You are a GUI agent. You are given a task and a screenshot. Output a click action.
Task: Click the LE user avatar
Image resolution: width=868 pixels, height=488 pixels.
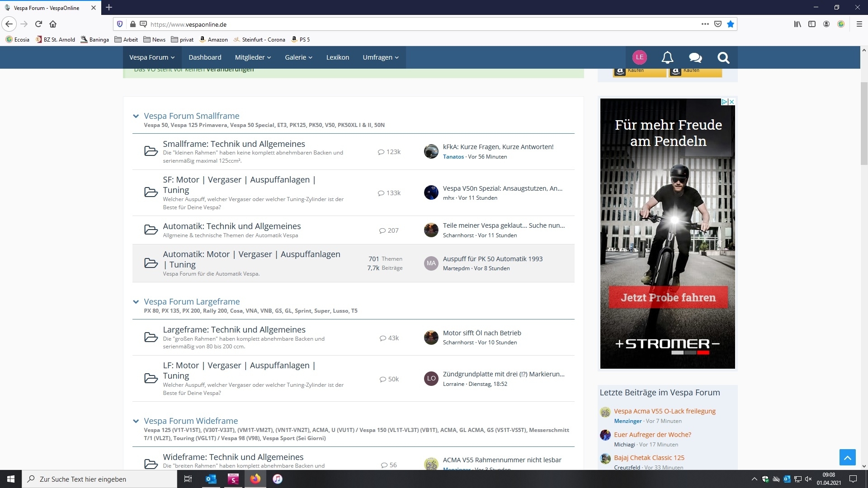click(639, 57)
